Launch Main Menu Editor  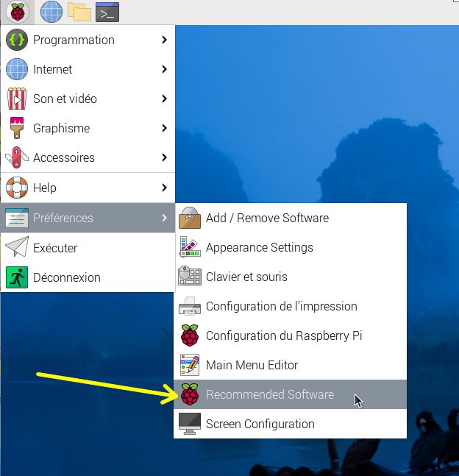click(291, 365)
